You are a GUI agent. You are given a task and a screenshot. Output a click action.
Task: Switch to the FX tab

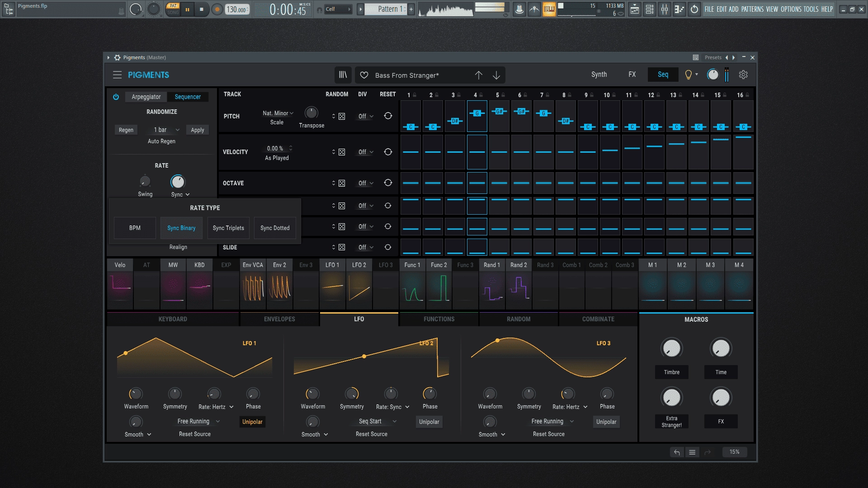[x=632, y=75]
